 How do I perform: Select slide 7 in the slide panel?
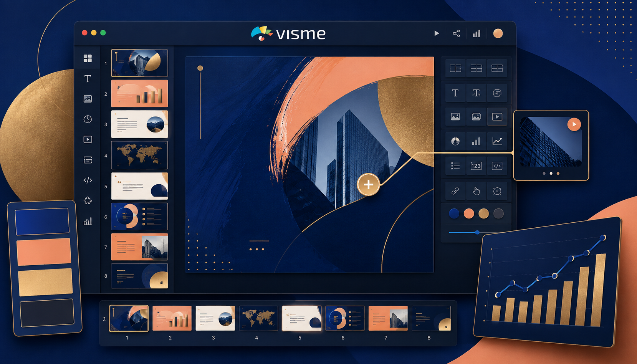tap(139, 247)
